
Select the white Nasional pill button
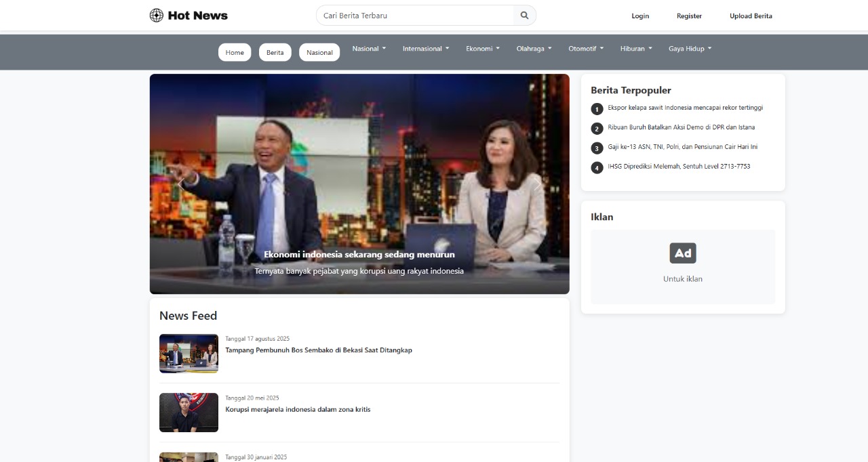[x=319, y=52]
